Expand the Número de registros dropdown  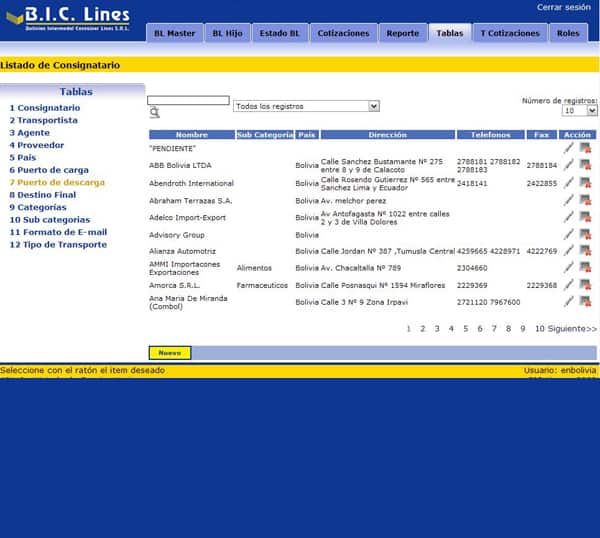tap(579, 111)
